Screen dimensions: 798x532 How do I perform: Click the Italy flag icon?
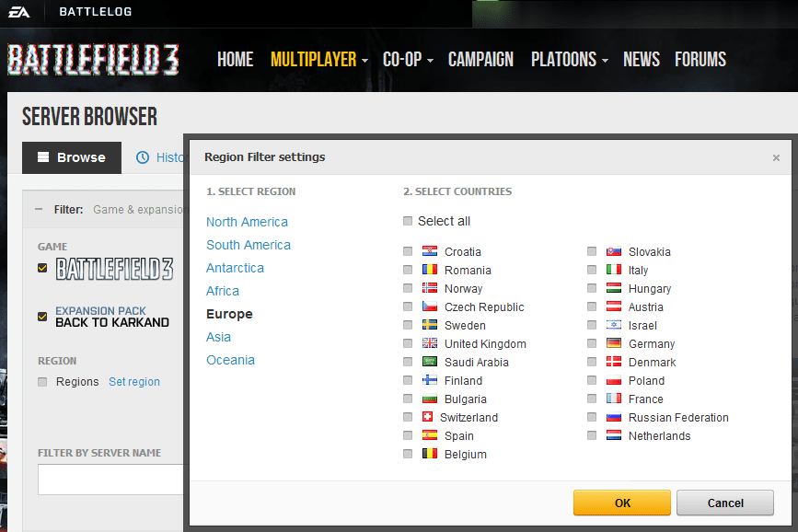click(x=614, y=270)
